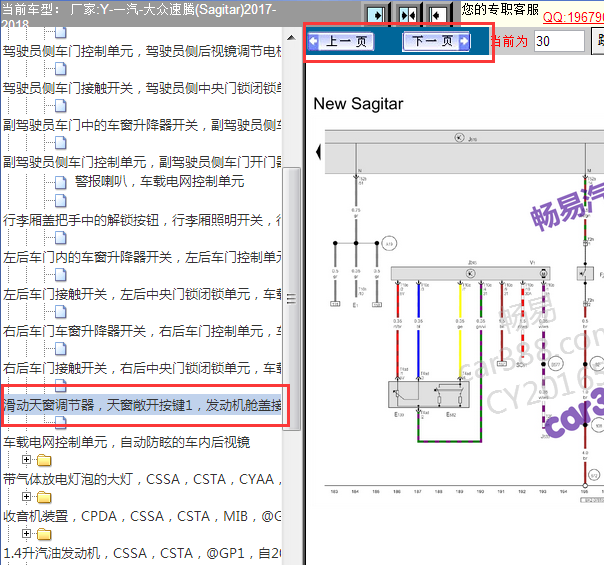
Task: Open 右后车门接触开关 entry
Action: (x=142, y=368)
